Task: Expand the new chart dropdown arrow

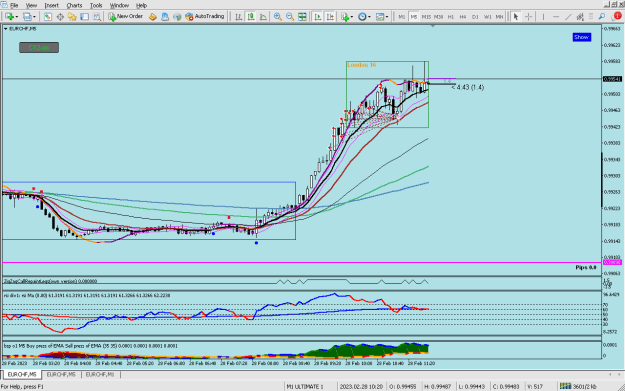Action: point(16,17)
